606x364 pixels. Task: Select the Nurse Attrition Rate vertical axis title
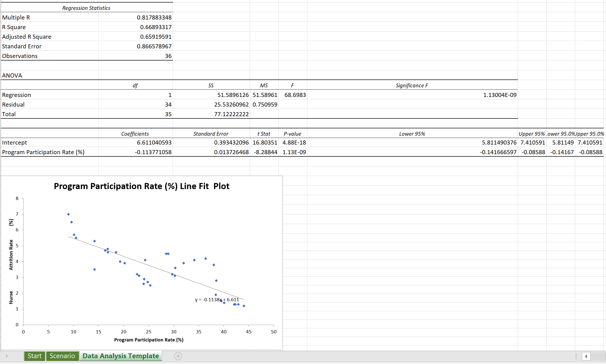(x=11, y=261)
